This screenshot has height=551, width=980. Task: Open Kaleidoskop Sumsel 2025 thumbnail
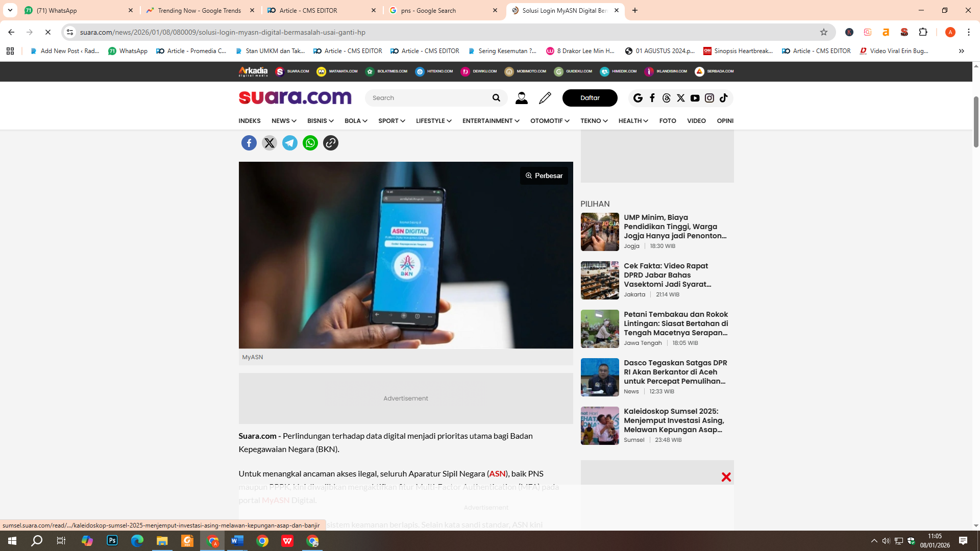tap(600, 426)
